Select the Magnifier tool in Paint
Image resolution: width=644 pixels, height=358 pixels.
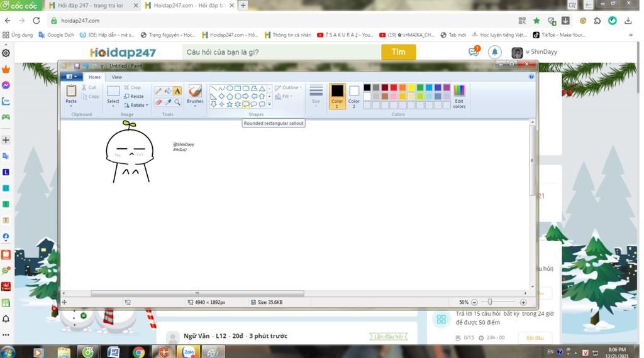[x=177, y=102]
